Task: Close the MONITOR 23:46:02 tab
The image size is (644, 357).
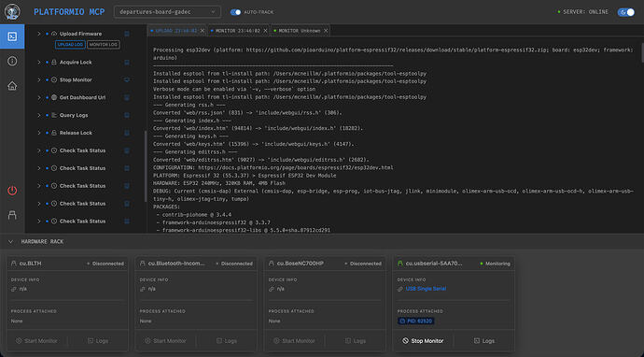Action: tap(265, 31)
